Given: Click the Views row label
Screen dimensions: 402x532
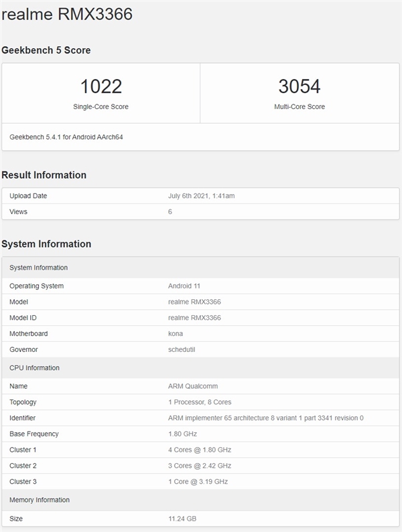Looking at the screenshot, I should (19, 211).
